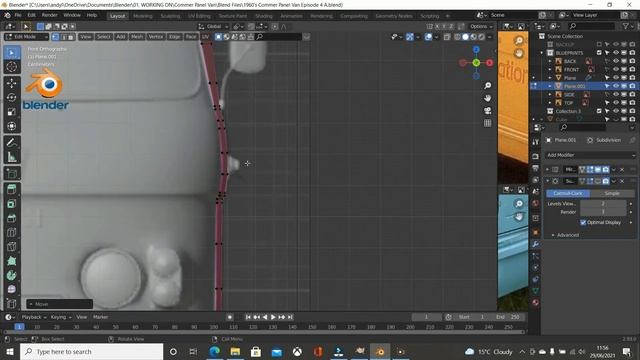This screenshot has width=640, height=360.
Task: Switch to the Sculpting workspace tab
Action: (x=170, y=16)
